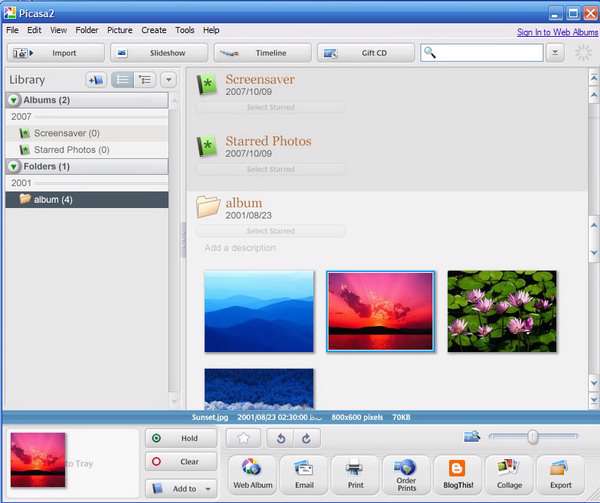The height and width of the screenshot is (503, 600).
Task: Click Add a description field
Action: (240, 248)
